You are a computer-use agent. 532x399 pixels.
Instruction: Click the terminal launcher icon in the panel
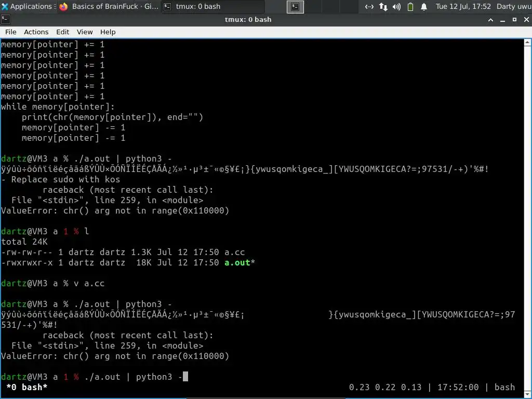tap(295, 7)
